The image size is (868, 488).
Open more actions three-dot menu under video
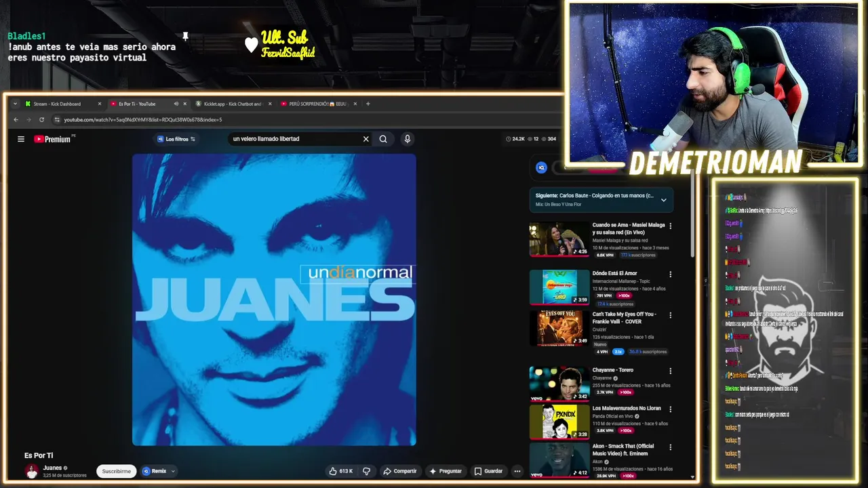517,471
